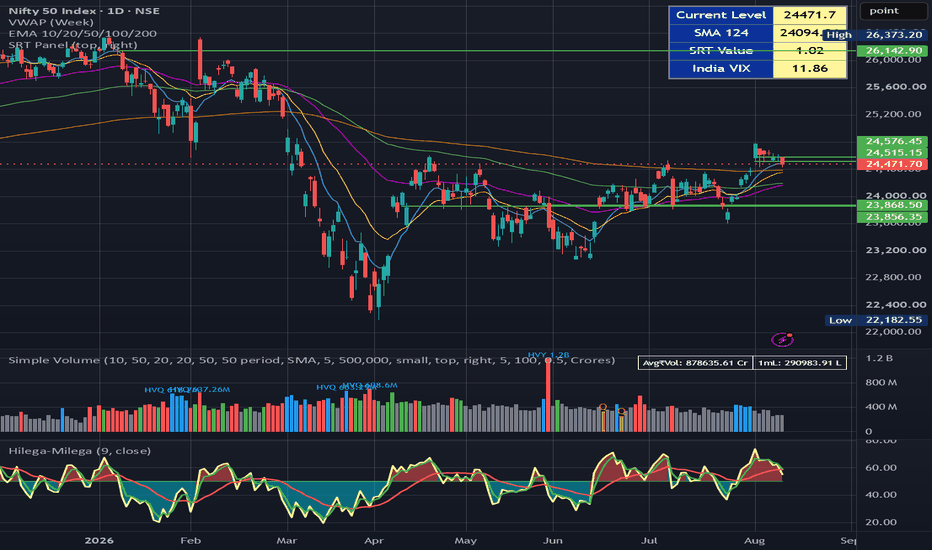This screenshot has width=932, height=550.
Task: Click the '25,600.00' price axis label
Action: click(x=896, y=87)
